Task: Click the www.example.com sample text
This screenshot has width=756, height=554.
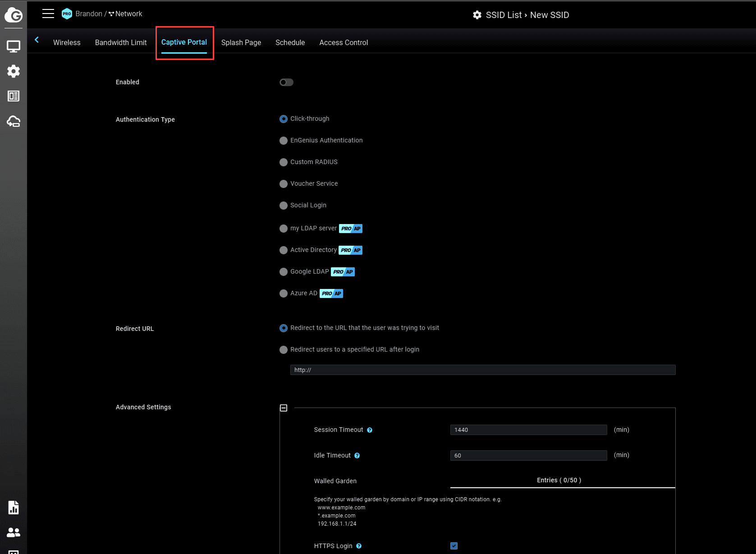Action: [x=341, y=508]
